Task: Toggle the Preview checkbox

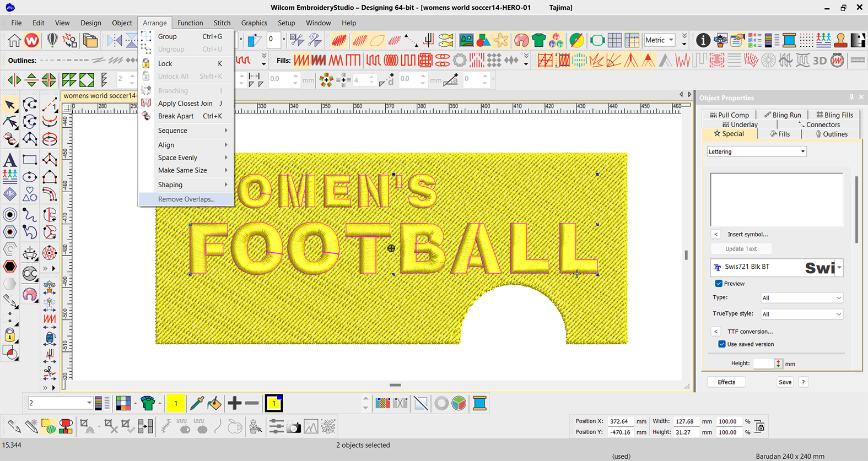Action: 719,284
